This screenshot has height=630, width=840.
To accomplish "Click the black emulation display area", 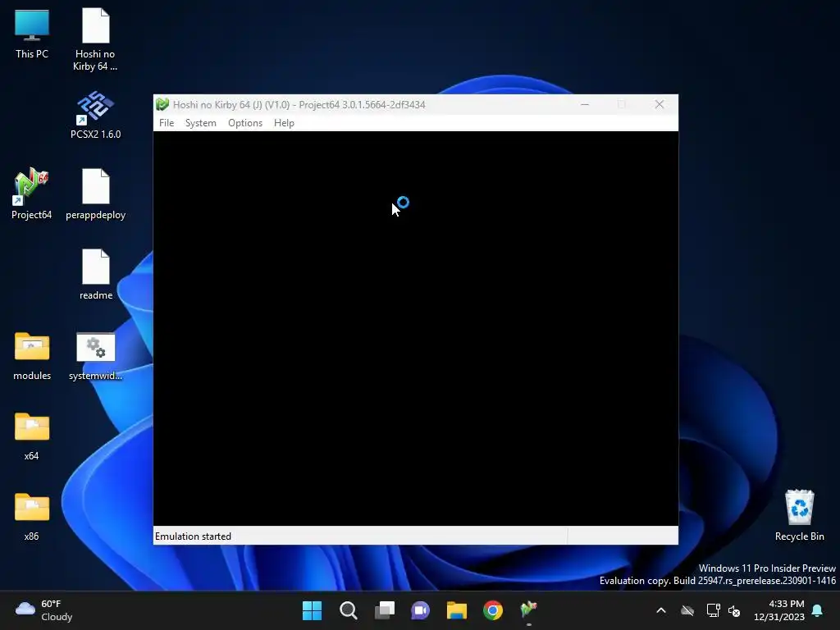I will pyautogui.click(x=416, y=328).
